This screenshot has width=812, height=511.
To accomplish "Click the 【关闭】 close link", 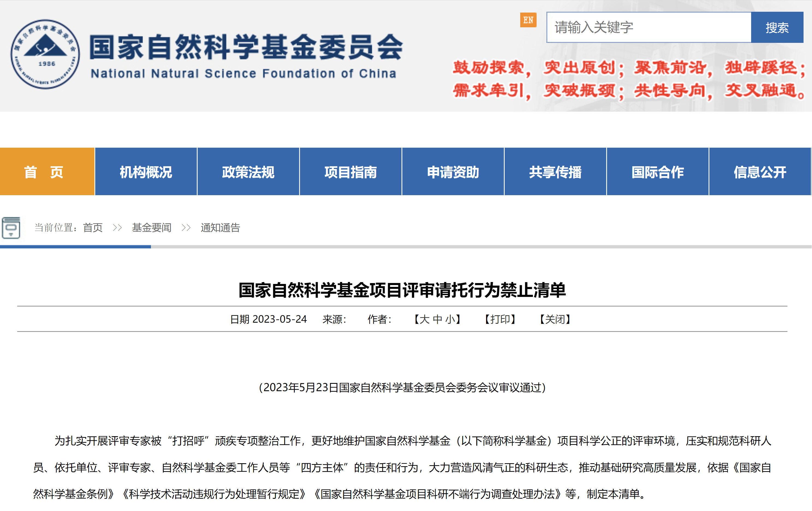I will pyautogui.click(x=555, y=319).
